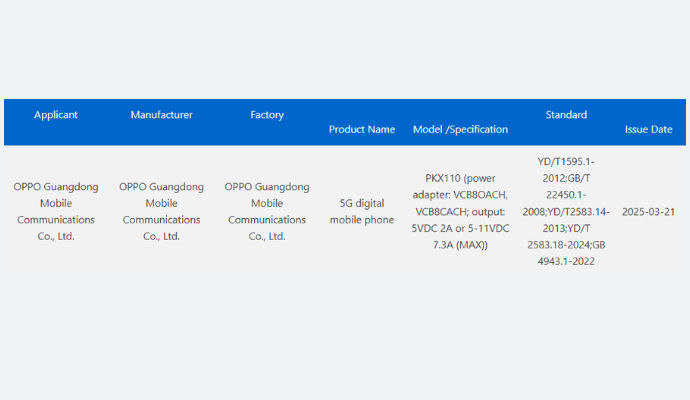Select the '4943.1-2022' standard text
Image resolution: width=690 pixels, height=400 pixels.
coord(566,260)
